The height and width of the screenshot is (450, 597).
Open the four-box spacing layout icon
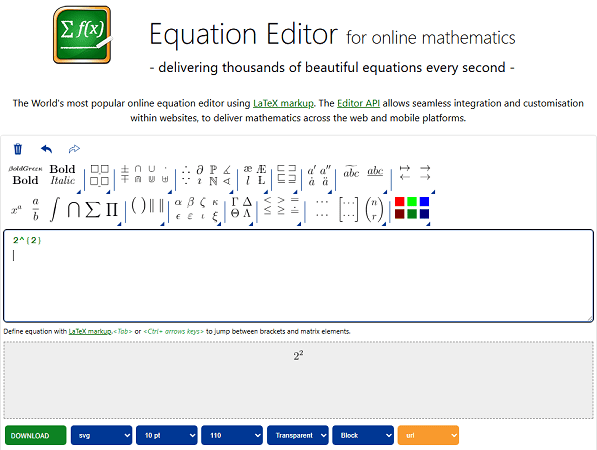(x=99, y=175)
